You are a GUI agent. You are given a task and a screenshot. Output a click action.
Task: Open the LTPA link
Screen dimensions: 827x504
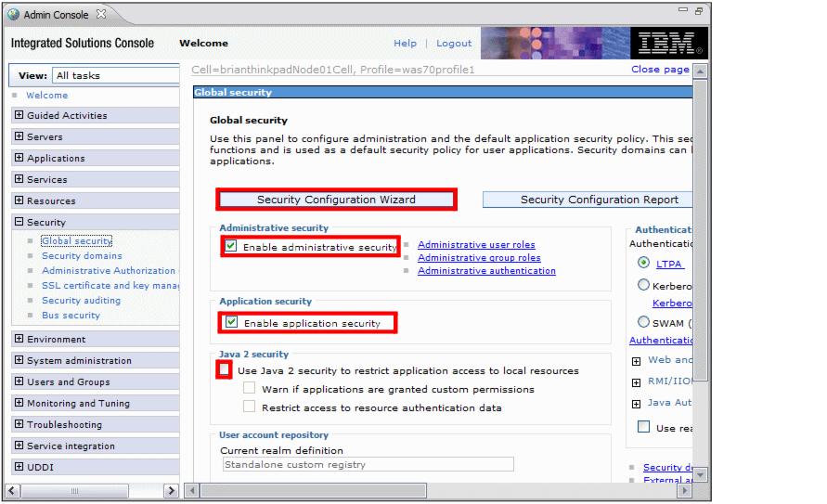coord(669,264)
